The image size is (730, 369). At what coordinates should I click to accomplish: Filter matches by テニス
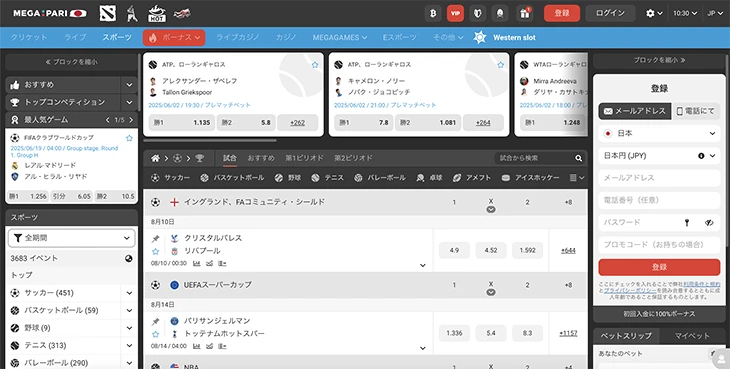click(x=327, y=178)
